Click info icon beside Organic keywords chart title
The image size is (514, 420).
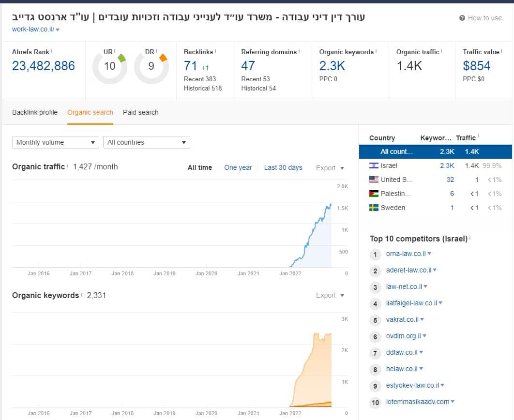point(82,295)
